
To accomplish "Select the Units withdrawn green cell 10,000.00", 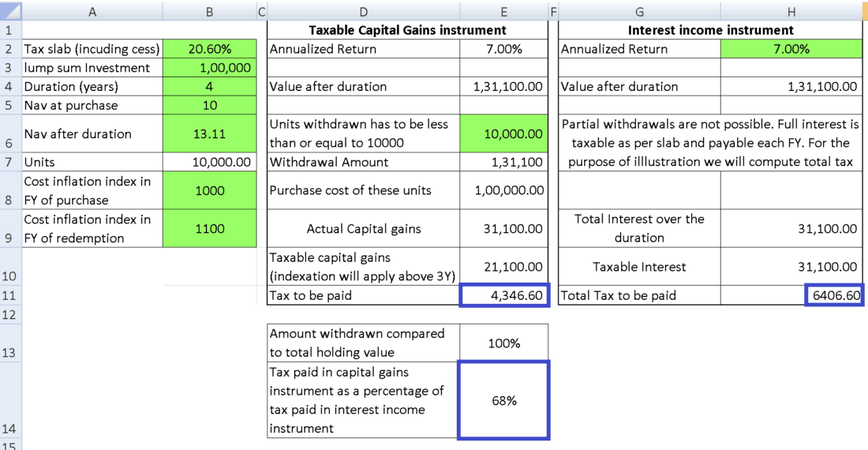I will (x=503, y=133).
